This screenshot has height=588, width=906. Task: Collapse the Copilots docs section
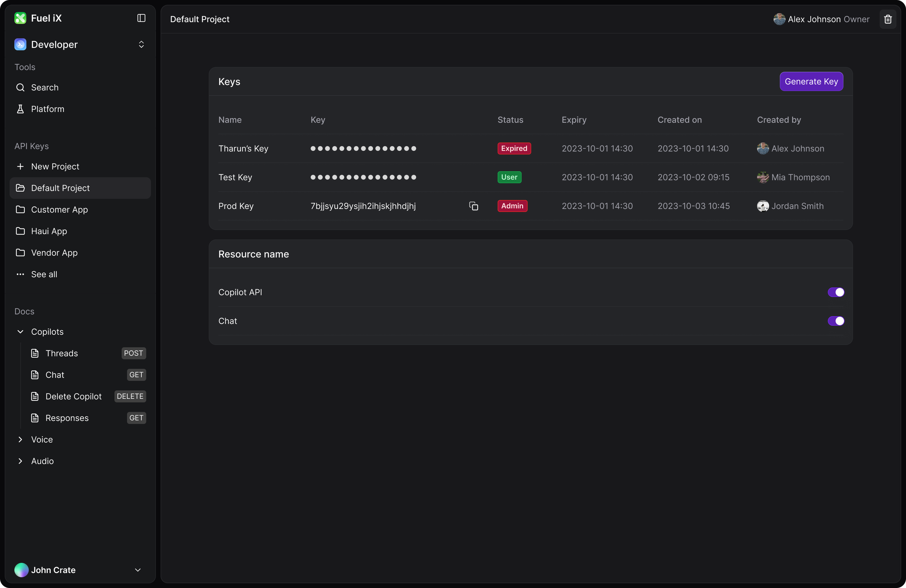pyautogui.click(x=20, y=332)
